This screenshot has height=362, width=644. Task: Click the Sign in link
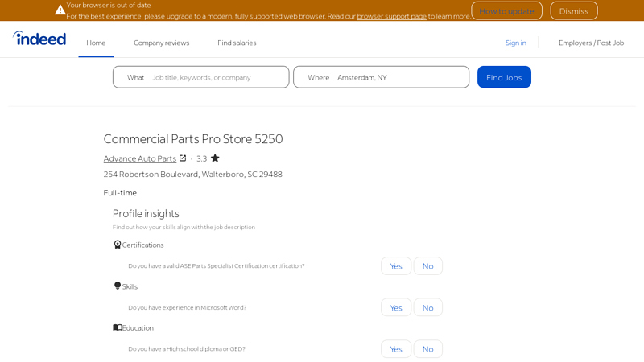pyautogui.click(x=515, y=43)
